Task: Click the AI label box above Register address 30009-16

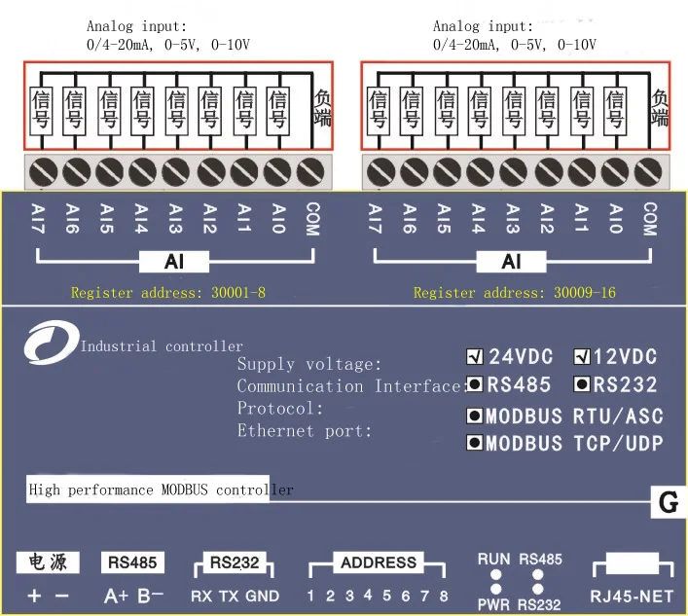Action: [x=512, y=262]
